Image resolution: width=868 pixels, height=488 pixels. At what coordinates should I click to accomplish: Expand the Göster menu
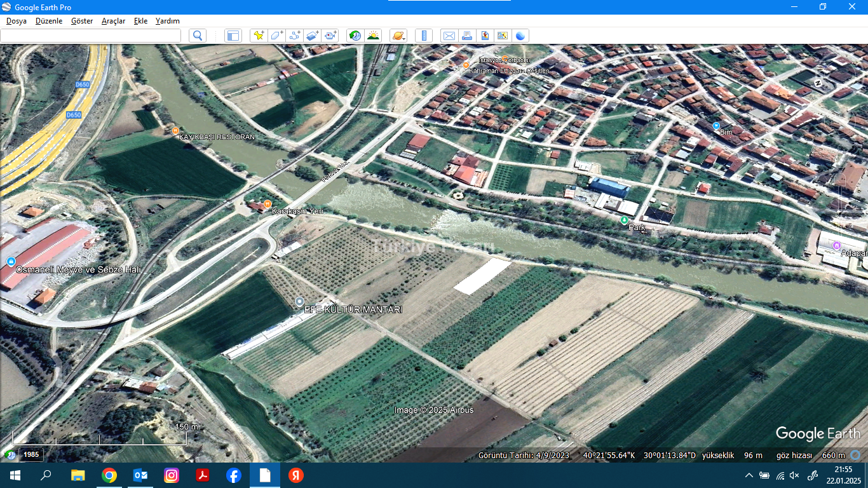click(82, 21)
